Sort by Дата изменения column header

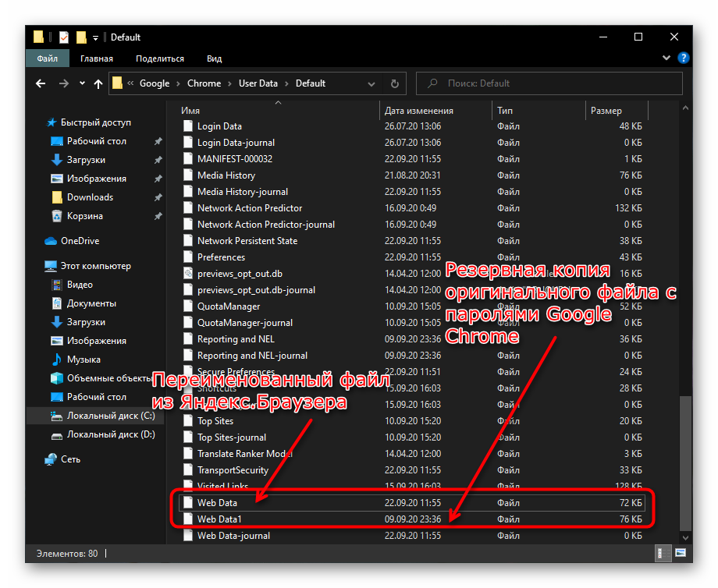click(419, 111)
